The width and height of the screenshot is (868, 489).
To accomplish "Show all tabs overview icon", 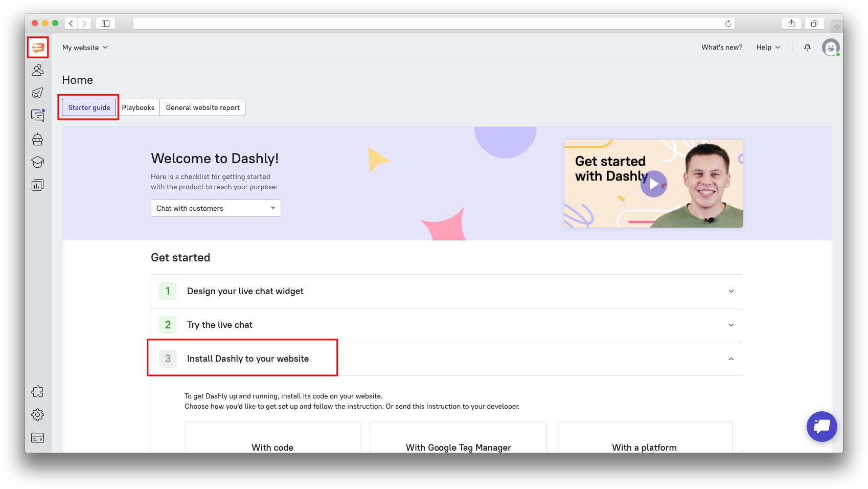I will click(814, 24).
